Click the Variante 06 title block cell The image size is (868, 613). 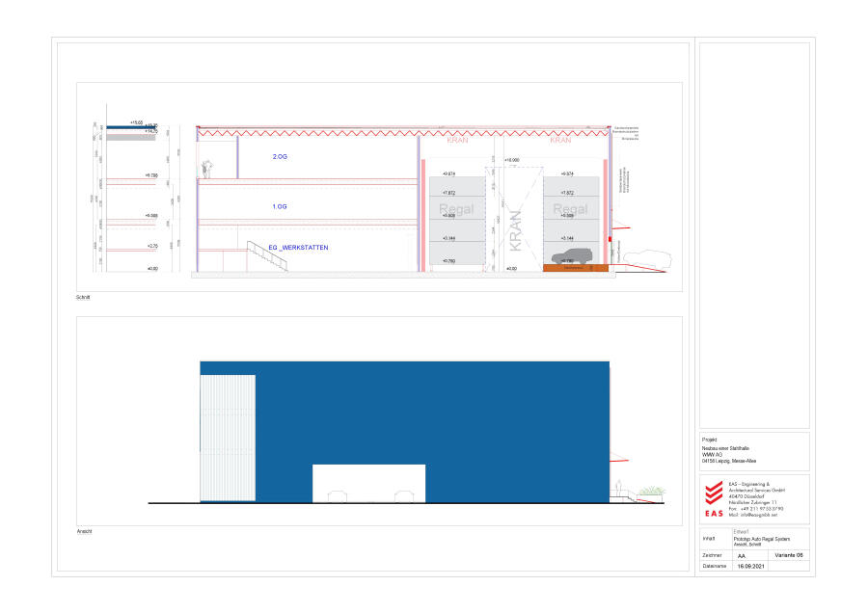(x=787, y=556)
